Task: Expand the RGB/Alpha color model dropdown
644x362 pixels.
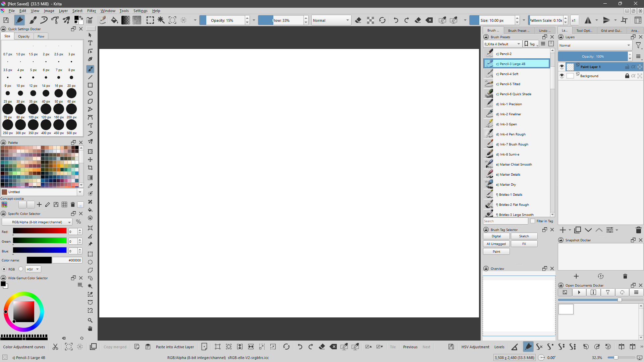Action: click(x=37, y=222)
